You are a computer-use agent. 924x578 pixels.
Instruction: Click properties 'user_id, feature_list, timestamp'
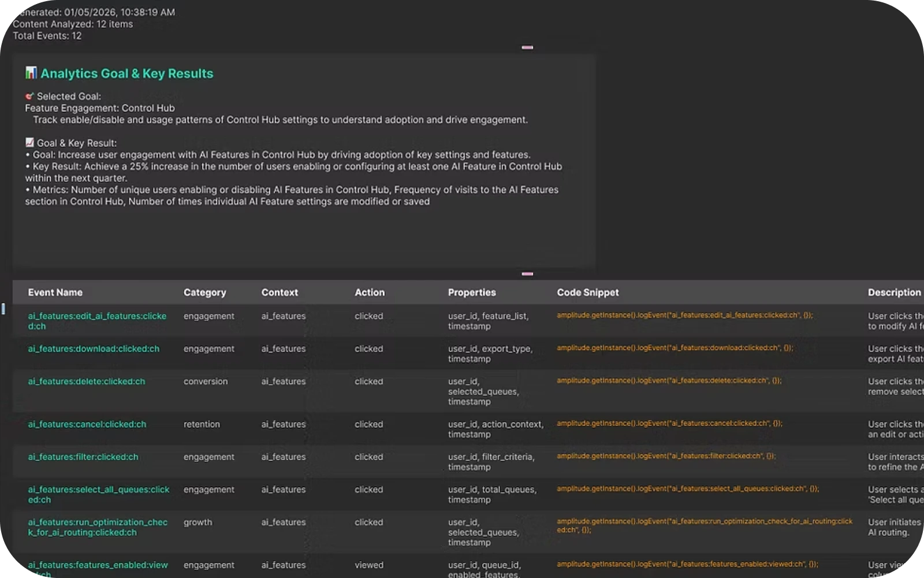489,321
